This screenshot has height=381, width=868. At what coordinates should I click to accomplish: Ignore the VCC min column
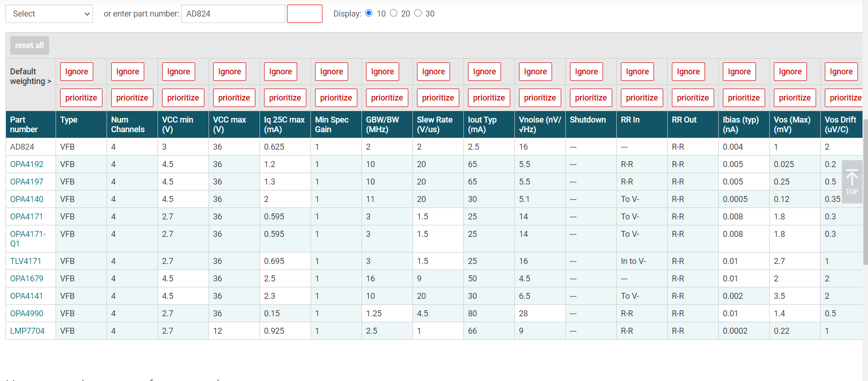pos(179,72)
